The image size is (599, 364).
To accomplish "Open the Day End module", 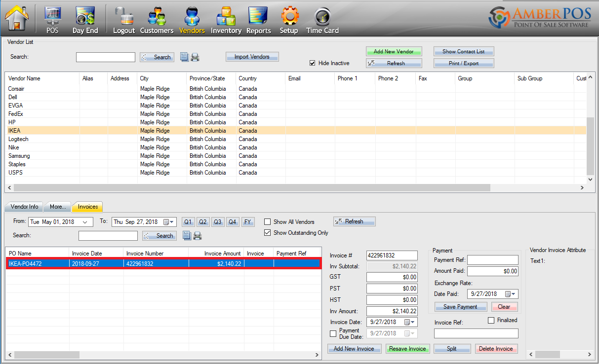I will [85, 21].
